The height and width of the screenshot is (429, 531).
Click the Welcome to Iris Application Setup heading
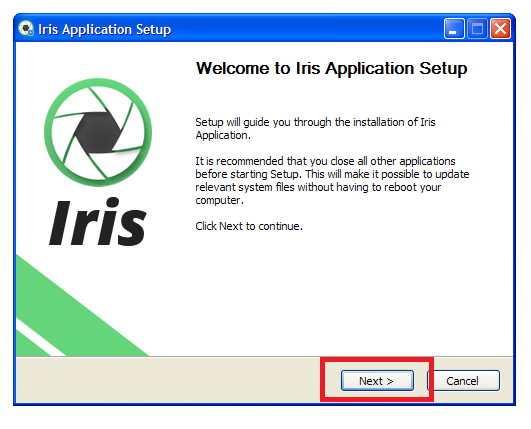tap(332, 68)
